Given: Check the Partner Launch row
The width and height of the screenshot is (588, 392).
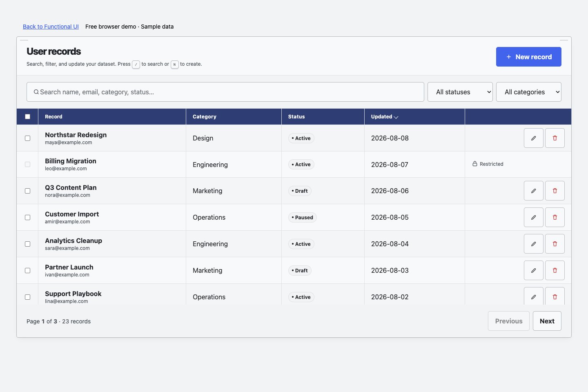Looking at the screenshot, I should [27, 270].
